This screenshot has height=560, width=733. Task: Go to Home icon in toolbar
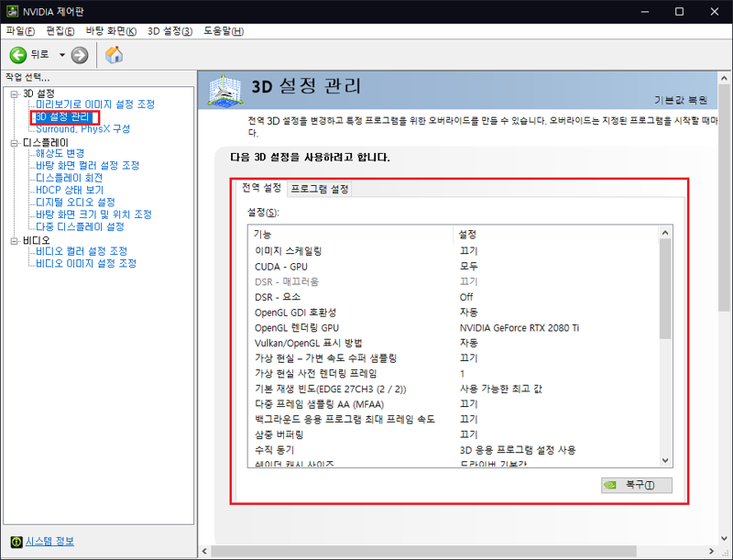click(114, 55)
